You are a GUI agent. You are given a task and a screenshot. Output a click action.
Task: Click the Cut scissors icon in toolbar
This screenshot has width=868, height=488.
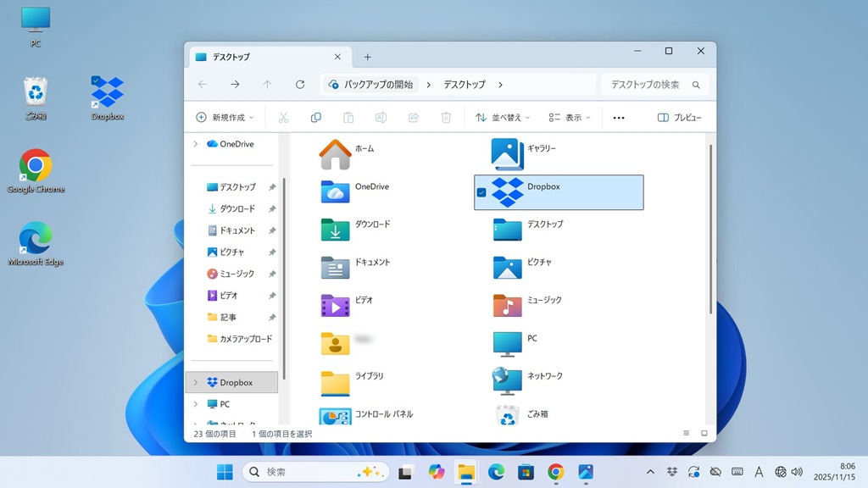click(284, 118)
